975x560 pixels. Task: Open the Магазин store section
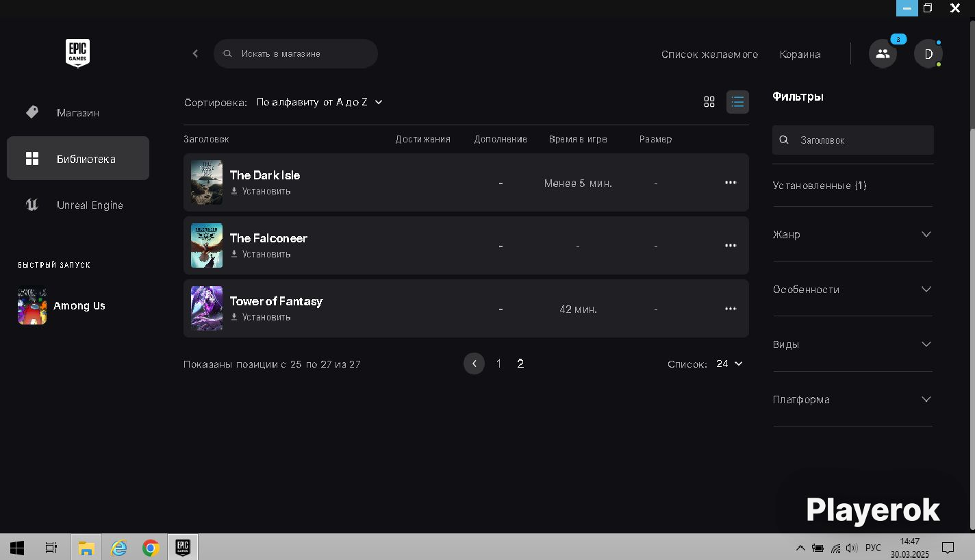click(78, 112)
